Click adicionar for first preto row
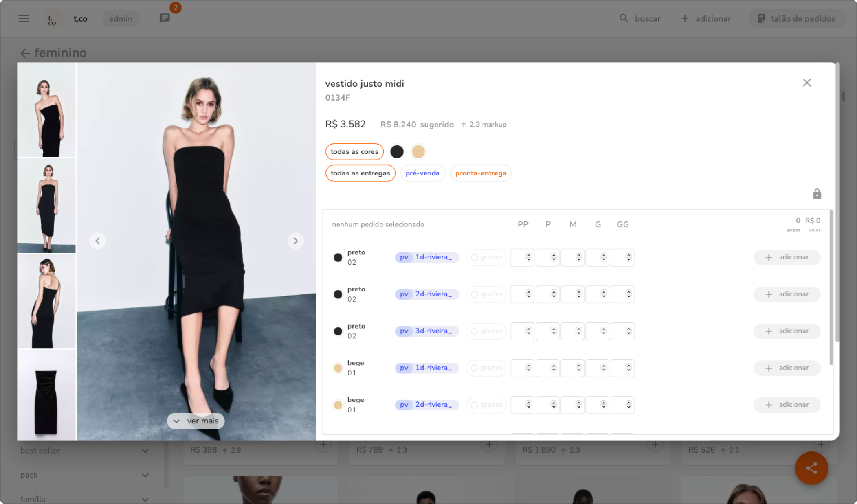 click(787, 257)
